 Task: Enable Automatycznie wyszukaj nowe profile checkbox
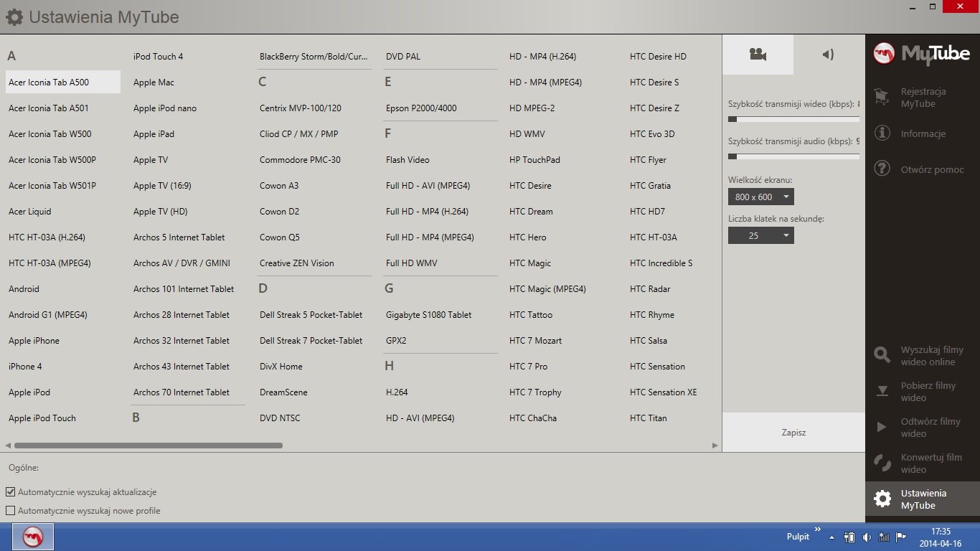tap(10, 511)
